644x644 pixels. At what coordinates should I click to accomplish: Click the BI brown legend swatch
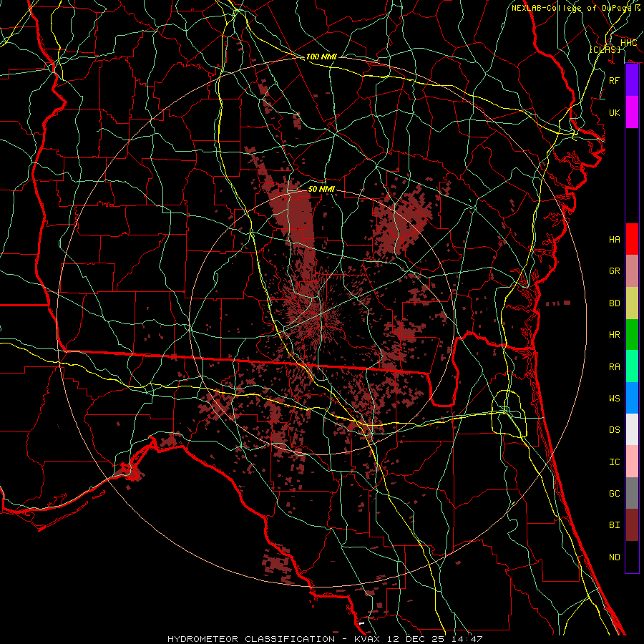[632, 525]
